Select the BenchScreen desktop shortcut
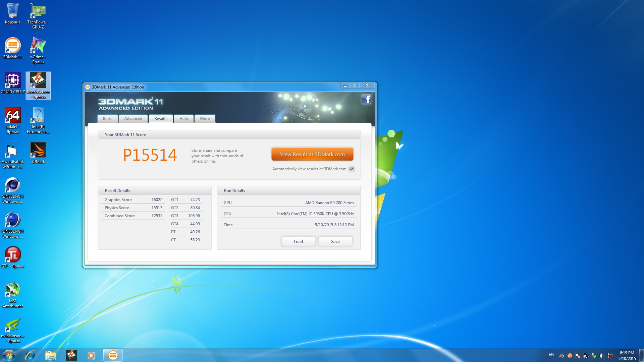644x362 pixels. point(38,85)
